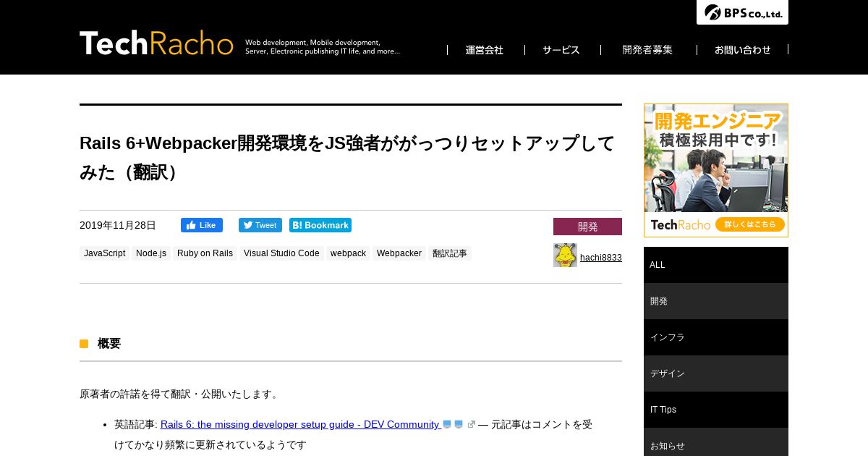Click the purple 開発 category badge
Viewport: 868px width, 456px height.
click(x=587, y=227)
